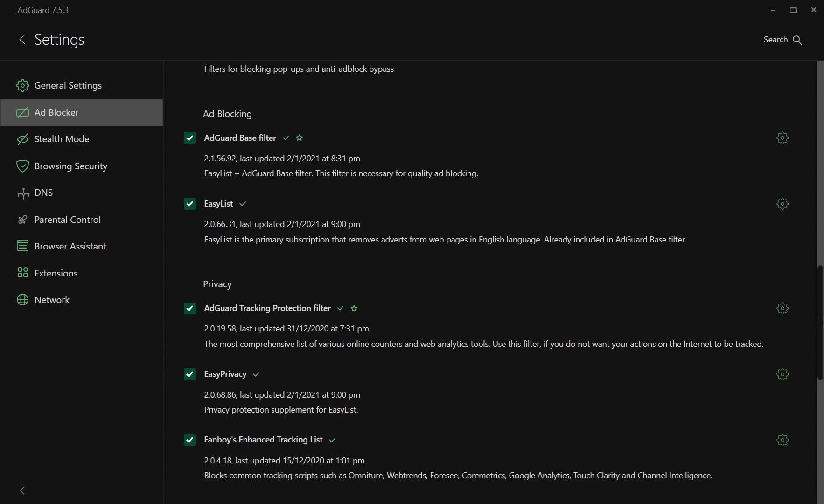Uncheck the AdGuard Base filter checkbox
Image resolution: width=824 pixels, height=504 pixels.
pyautogui.click(x=189, y=138)
